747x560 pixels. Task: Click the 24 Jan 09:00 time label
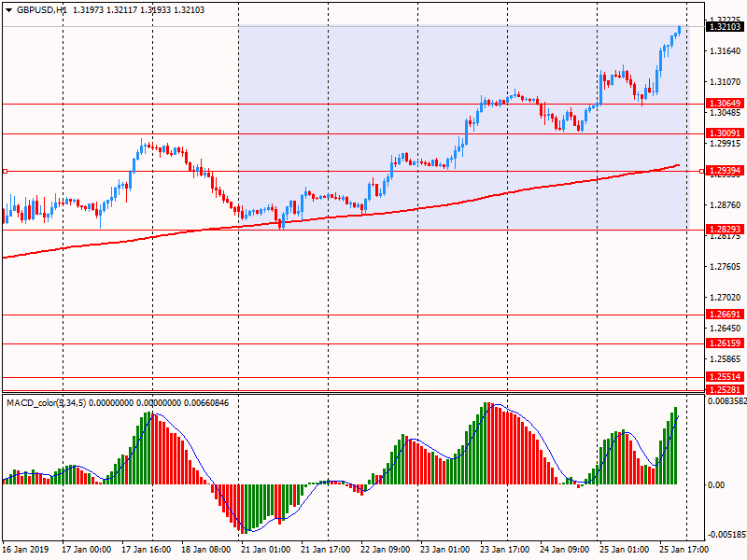[565, 549]
